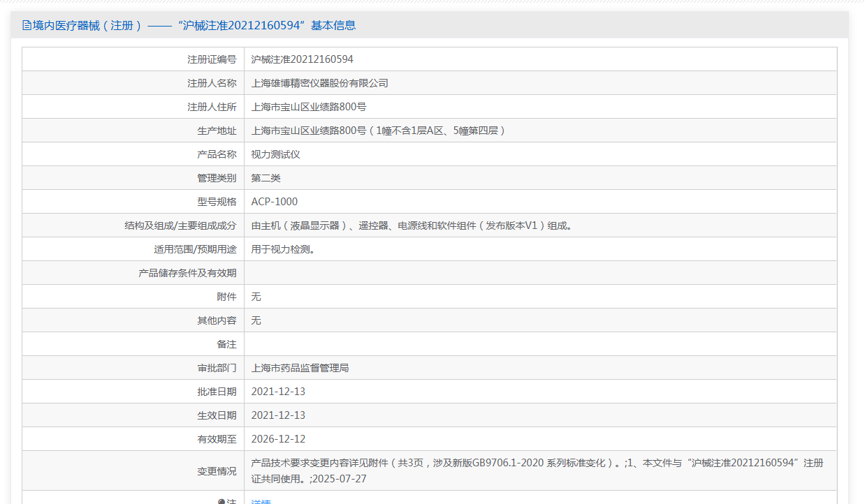Click the 无 value in the 附件 row
The height and width of the screenshot is (504, 865).
pos(256,297)
